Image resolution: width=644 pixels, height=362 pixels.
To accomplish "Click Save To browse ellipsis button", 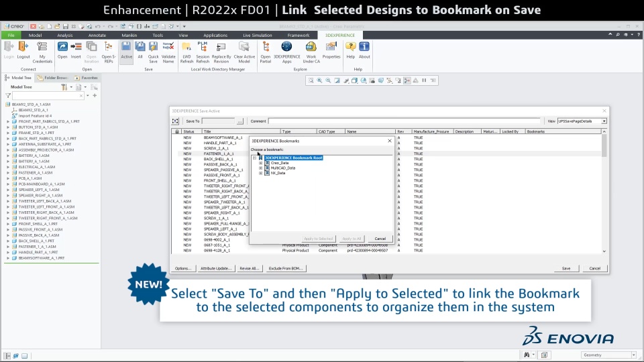I will (x=240, y=121).
